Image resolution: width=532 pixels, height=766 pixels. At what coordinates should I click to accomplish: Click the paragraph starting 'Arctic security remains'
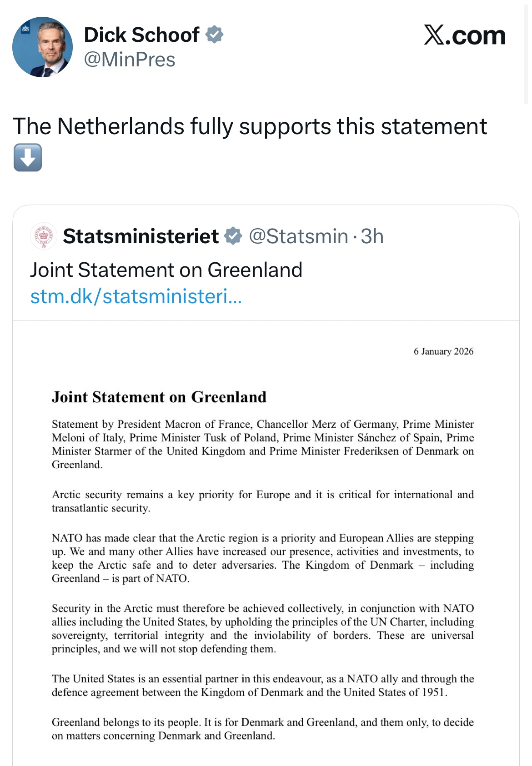[262, 501]
